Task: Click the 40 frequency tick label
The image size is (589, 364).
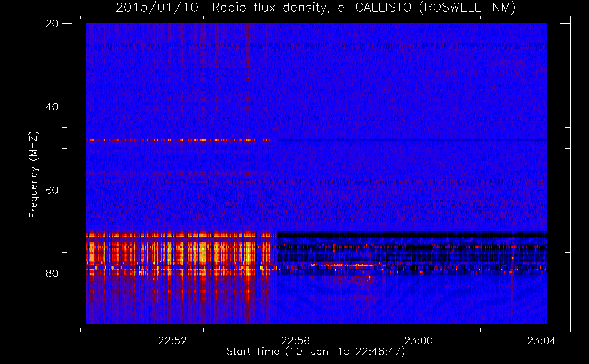Action: (x=52, y=107)
